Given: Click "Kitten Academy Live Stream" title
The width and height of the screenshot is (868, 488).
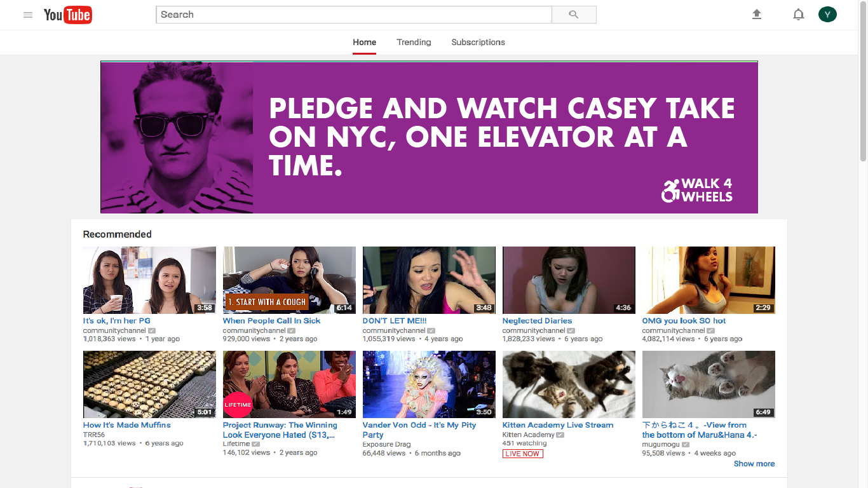Looking at the screenshot, I should pyautogui.click(x=558, y=425).
